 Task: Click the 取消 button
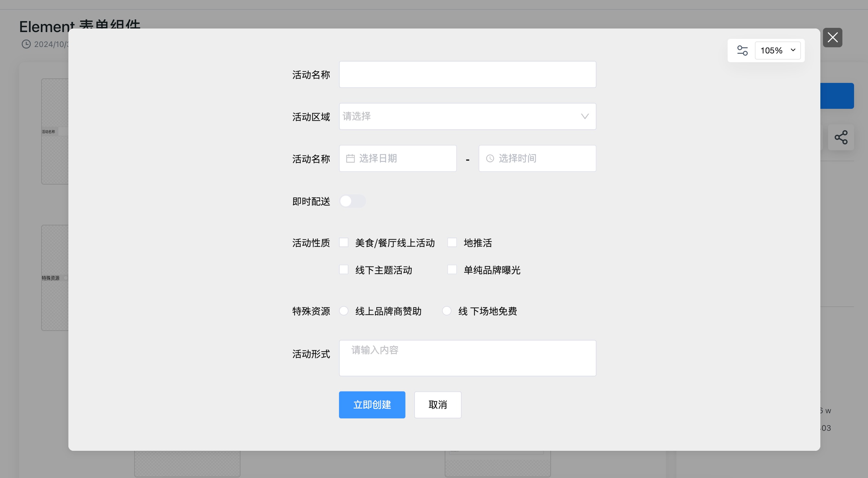[x=438, y=404]
